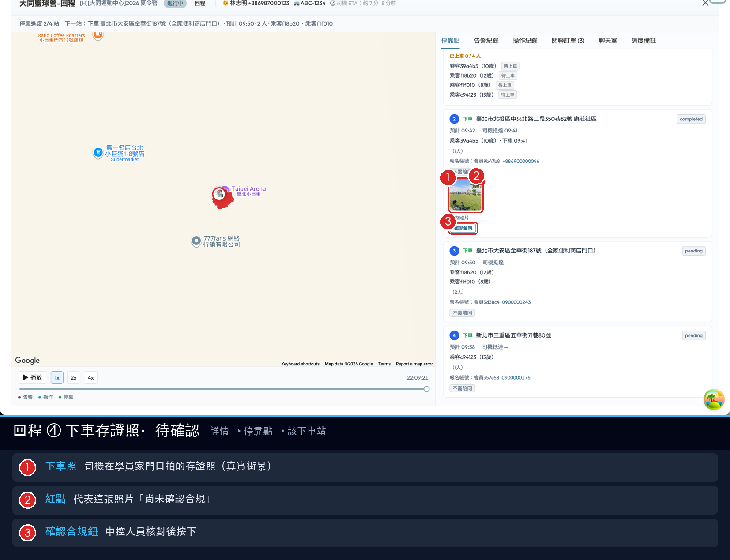The width and height of the screenshot is (730, 560).
Task: Switch to the 停靠點 tab
Action: pos(450,41)
